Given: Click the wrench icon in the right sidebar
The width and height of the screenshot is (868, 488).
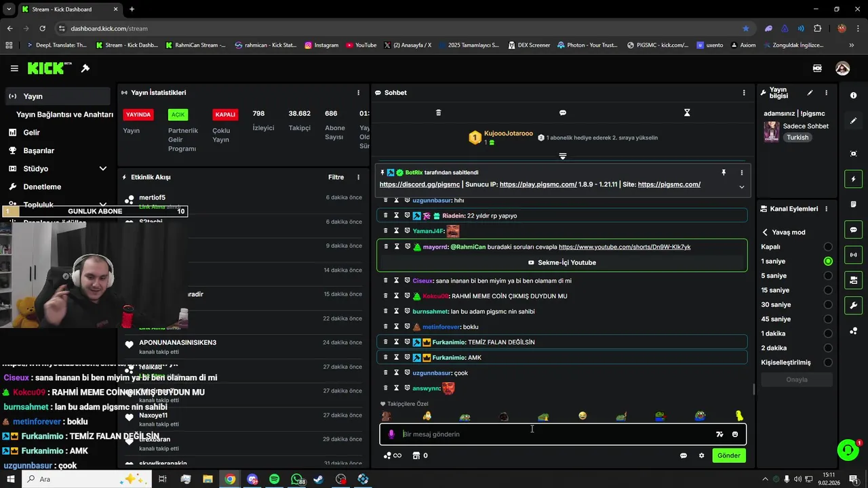Looking at the screenshot, I should 853,306.
